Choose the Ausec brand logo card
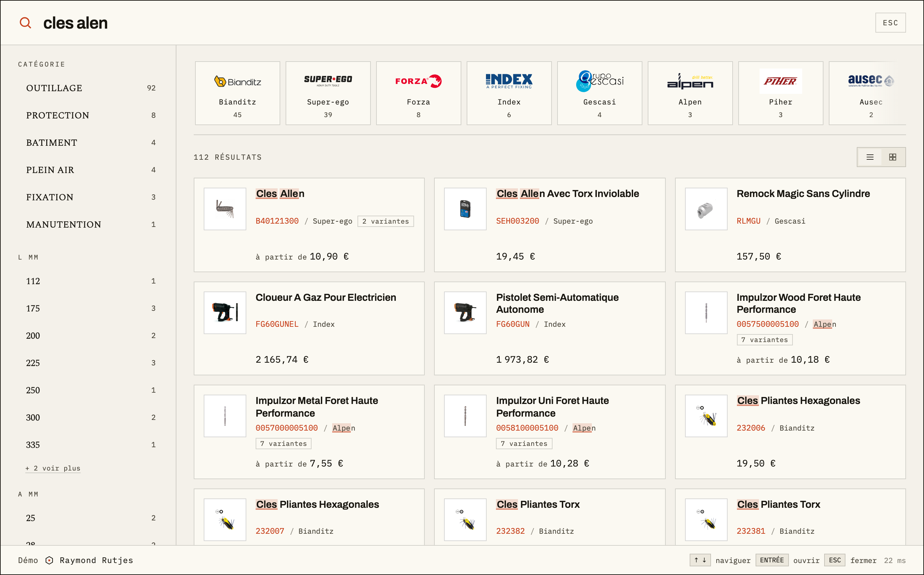Image resolution: width=924 pixels, height=575 pixels. pos(868,93)
